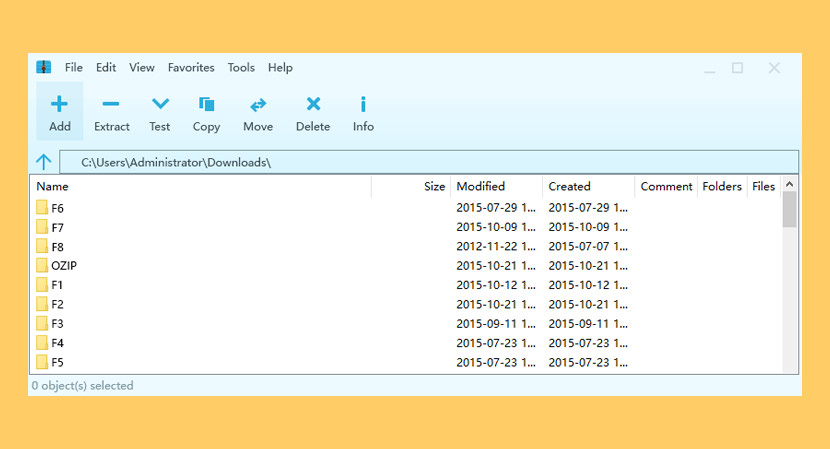Open the File menu
This screenshot has width=830, height=449.
pos(74,68)
